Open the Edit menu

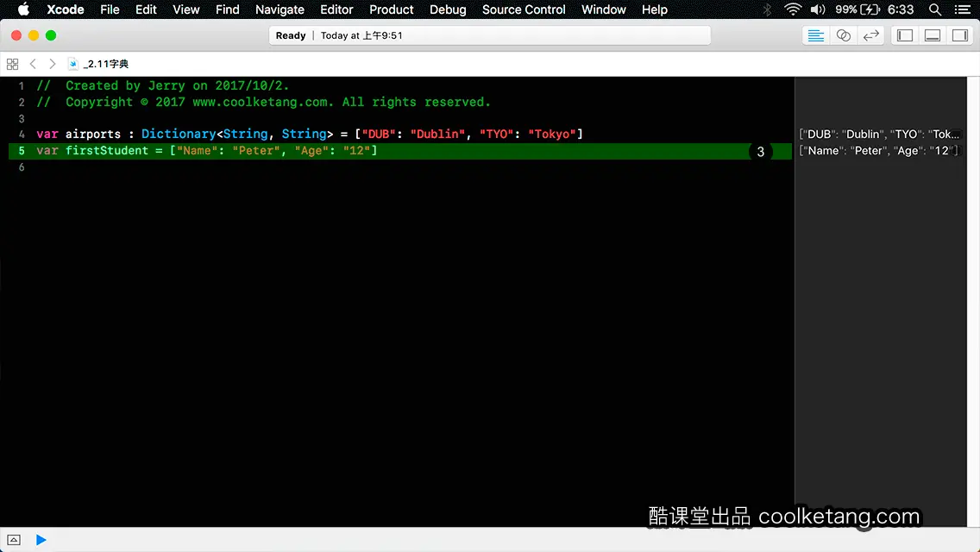click(146, 9)
